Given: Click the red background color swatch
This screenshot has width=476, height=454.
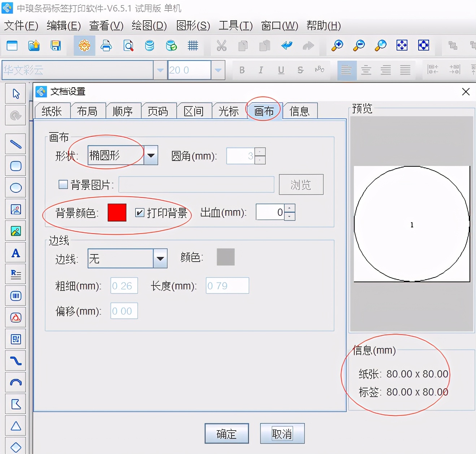Looking at the screenshot, I should (116, 213).
